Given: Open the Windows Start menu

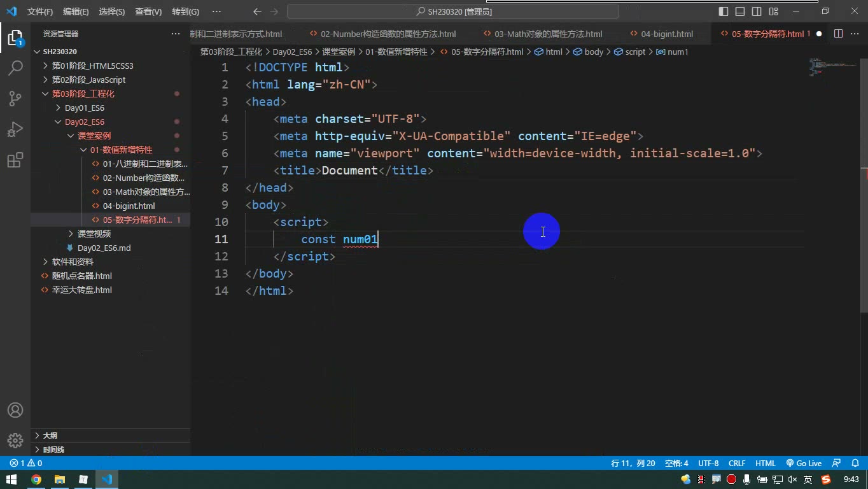Looking at the screenshot, I should point(11,479).
